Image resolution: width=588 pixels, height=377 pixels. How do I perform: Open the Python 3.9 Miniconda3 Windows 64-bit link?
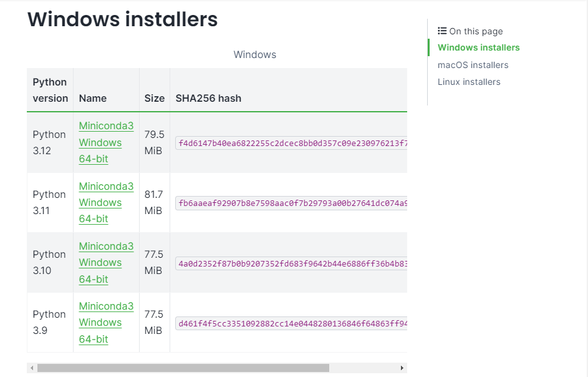pyautogui.click(x=106, y=323)
